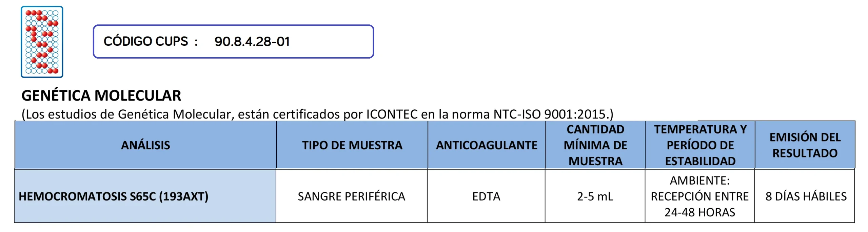This screenshot has height=232, width=868.
Task: Click the red-dotted microplate logo icon
Action: 42,42
